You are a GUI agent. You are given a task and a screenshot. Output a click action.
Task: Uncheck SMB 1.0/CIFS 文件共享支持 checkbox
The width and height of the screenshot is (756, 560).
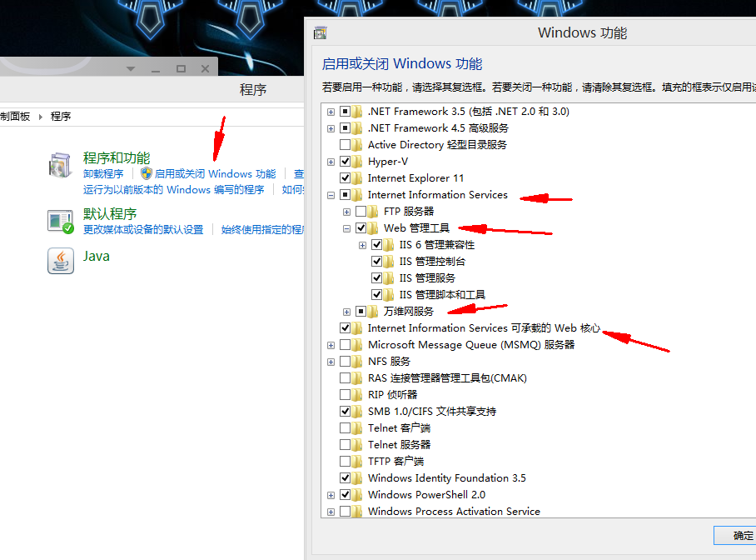(346, 412)
